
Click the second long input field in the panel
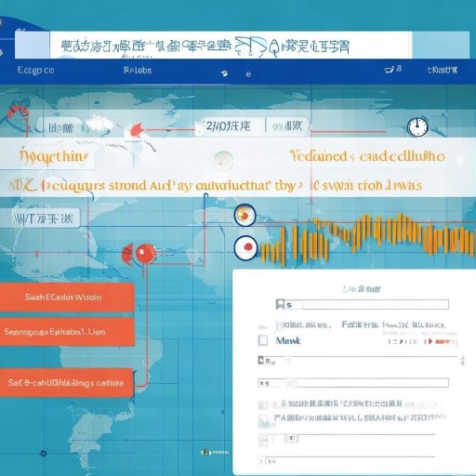pyautogui.click(x=353, y=383)
